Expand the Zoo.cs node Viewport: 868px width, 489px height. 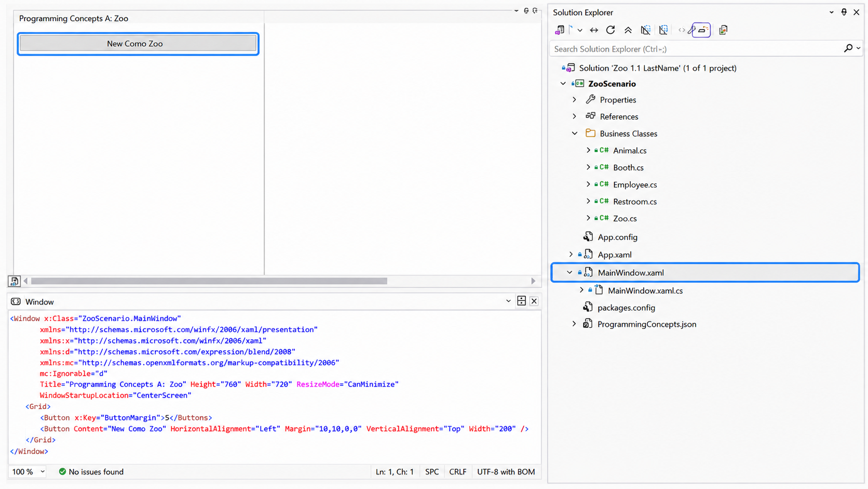588,218
